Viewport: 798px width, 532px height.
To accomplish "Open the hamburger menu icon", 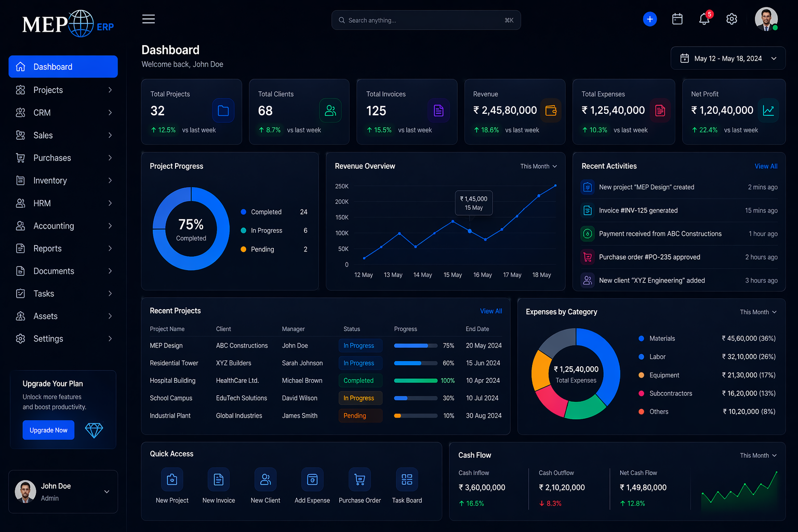I will point(149,19).
